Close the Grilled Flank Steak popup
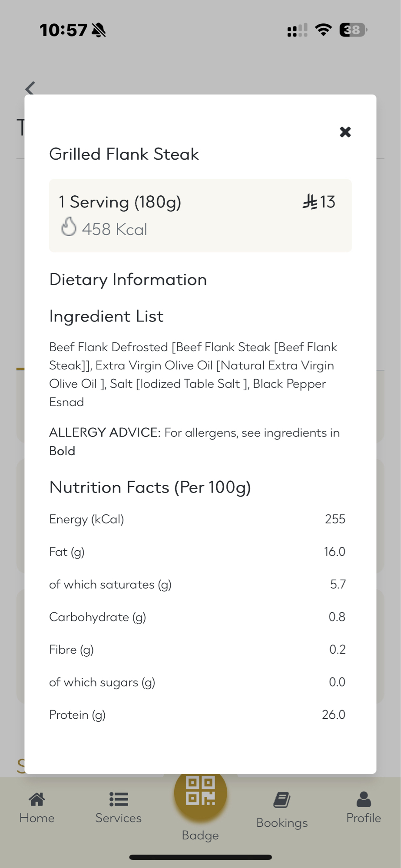401x868 pixels. (x=345, y=132)
